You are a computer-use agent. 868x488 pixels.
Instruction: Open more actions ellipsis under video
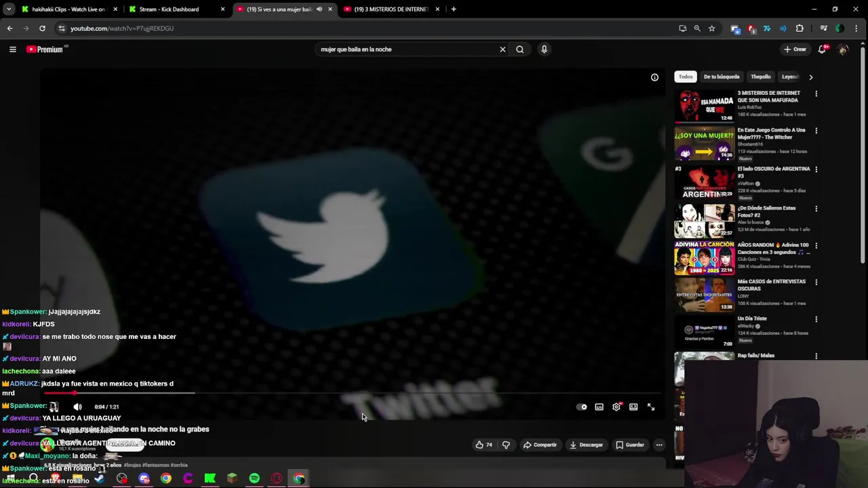[659, 445]
